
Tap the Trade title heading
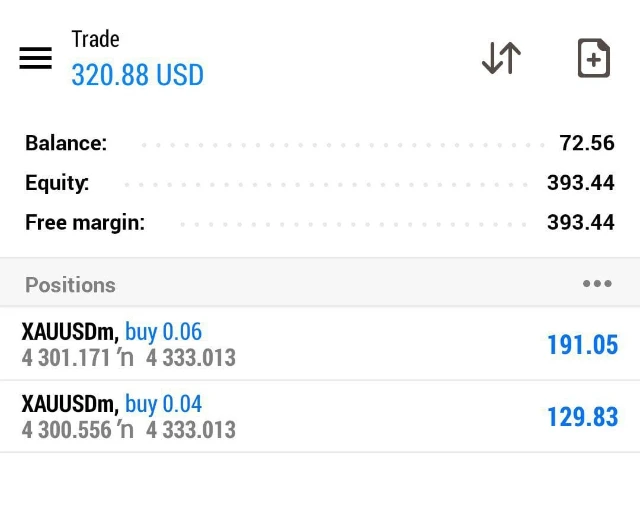[x=95, y=39]
